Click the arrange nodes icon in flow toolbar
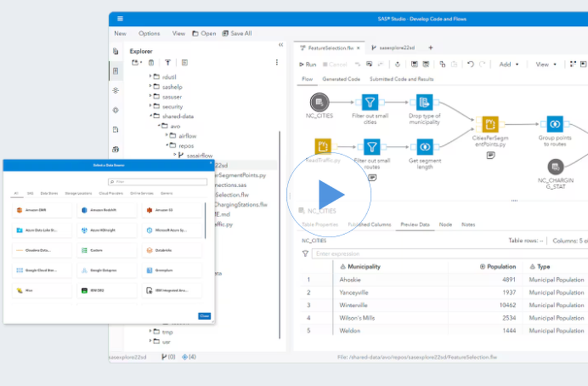The width and height of the screenshot is (588, 386). 573,64
